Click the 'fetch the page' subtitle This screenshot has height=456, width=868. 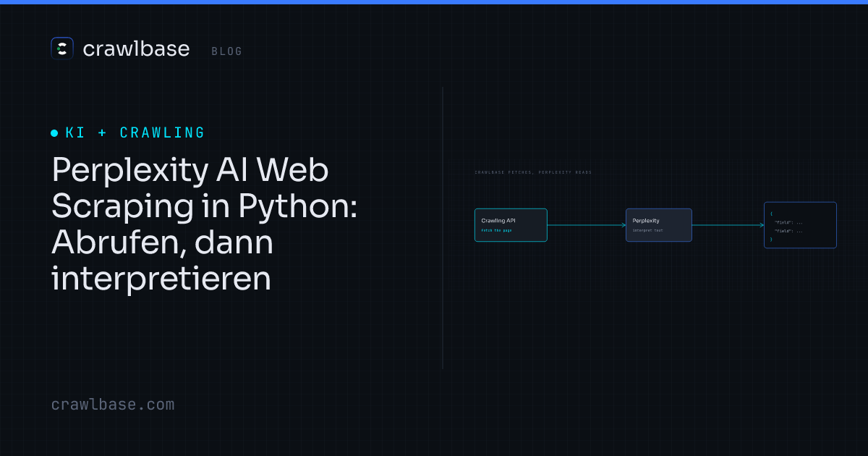(496, 230)
